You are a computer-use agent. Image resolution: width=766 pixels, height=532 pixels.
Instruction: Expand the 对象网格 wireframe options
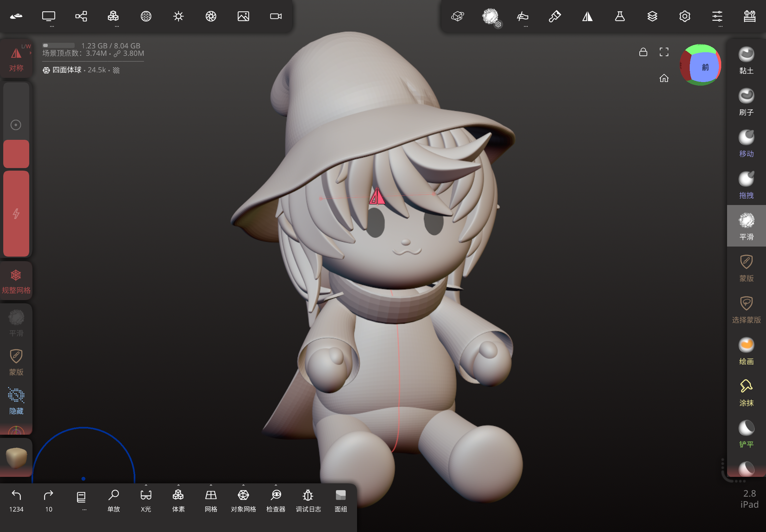click(243, 500)
